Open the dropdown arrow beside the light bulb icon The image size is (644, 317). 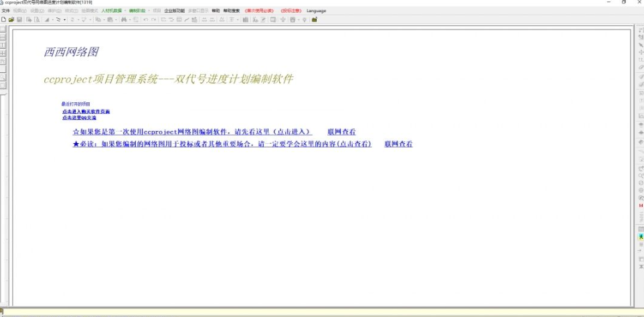(x=299, y=19)
